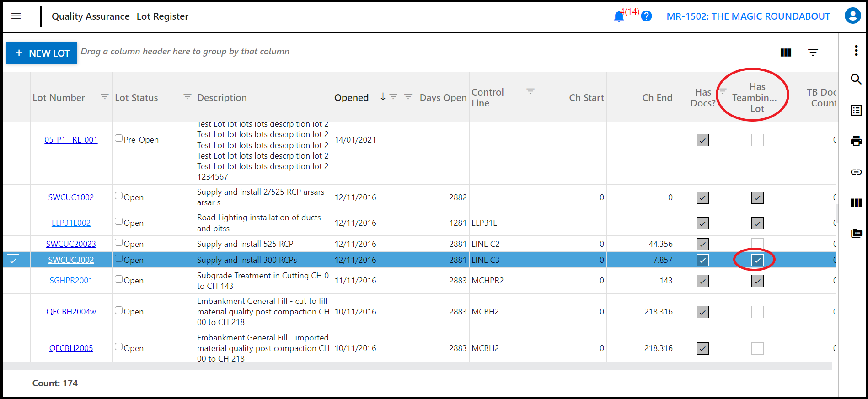This screenshot has height=399, width=868.
Task: Open the list view icon in right sidebar
Action: point(856,110)
